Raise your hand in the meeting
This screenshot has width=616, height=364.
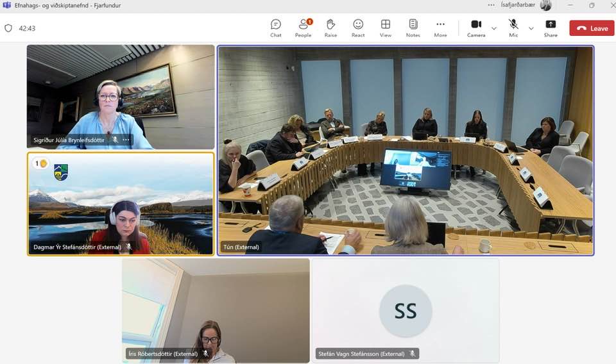(x=330, y=28)
